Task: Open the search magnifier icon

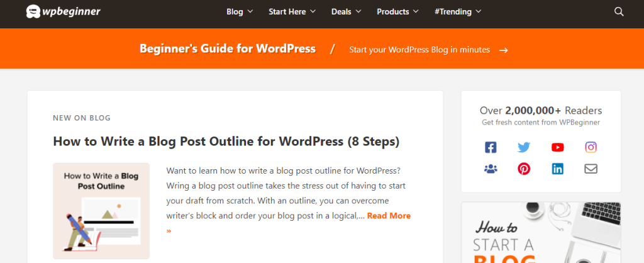Action: point(619,11)
